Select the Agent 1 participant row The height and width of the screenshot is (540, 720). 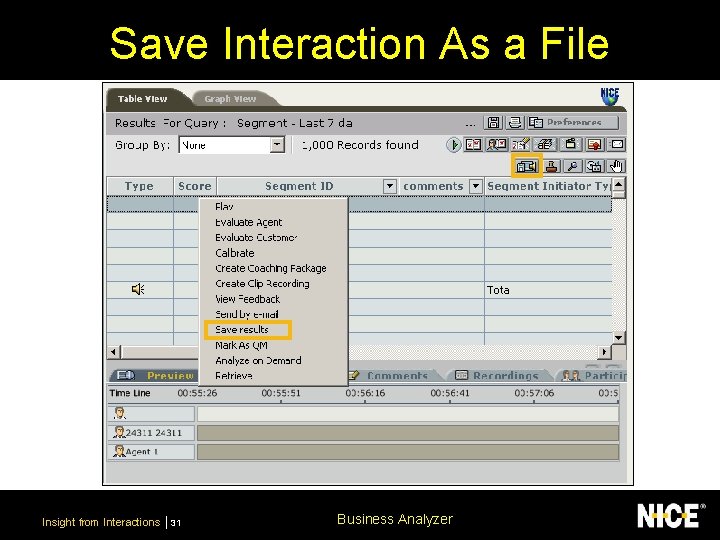[152, 452]
